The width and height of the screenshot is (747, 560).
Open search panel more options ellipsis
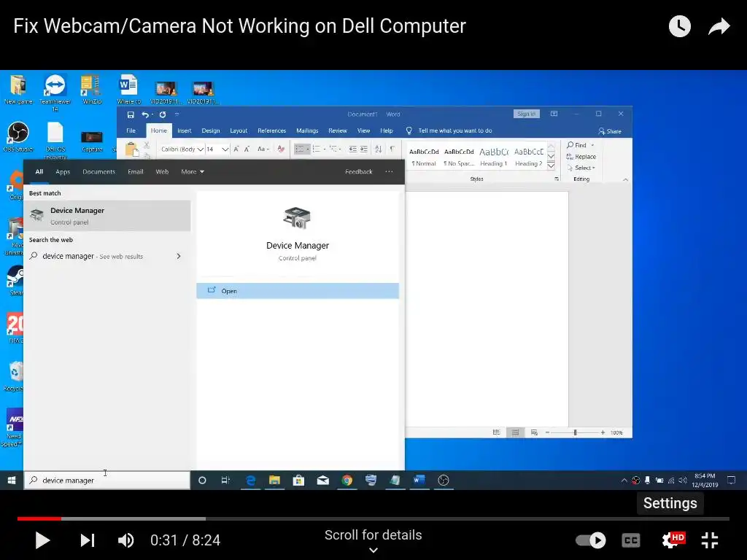click(x=390, y=172)
